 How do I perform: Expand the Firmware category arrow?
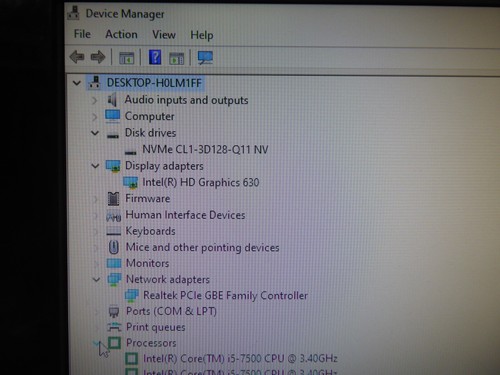pos(96,199)
